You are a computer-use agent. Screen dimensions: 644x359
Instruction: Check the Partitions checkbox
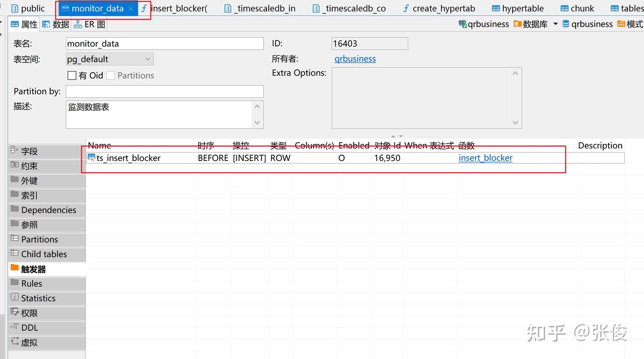pyautogui.click(x=110, y=75)
